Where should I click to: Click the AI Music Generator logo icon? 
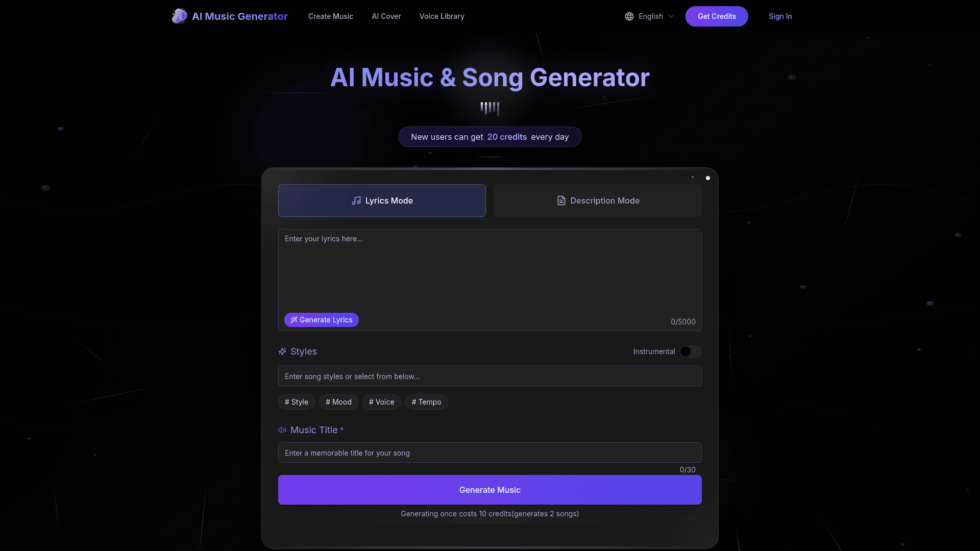pos(179,16)
